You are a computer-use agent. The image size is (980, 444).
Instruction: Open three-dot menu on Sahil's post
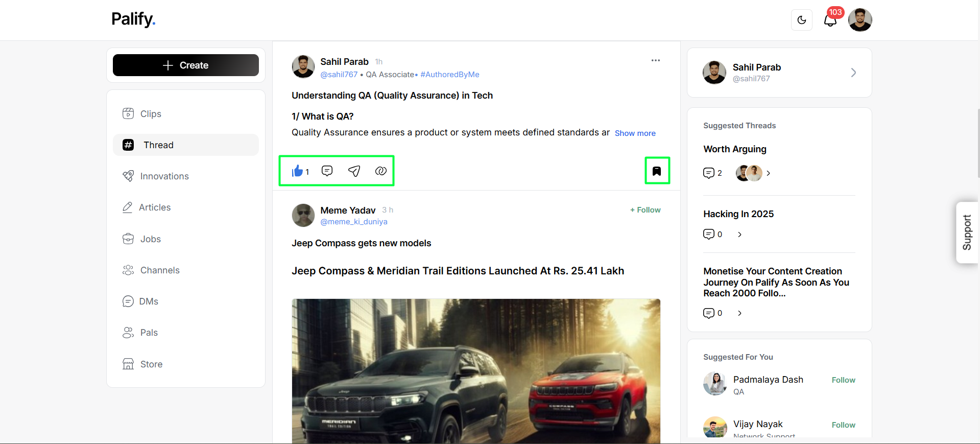656,60
